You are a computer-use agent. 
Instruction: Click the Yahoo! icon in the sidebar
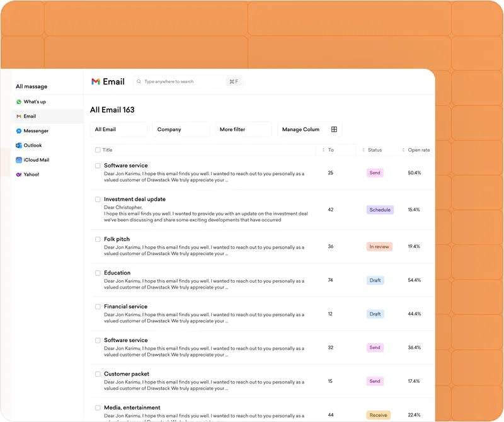point(19,174)
